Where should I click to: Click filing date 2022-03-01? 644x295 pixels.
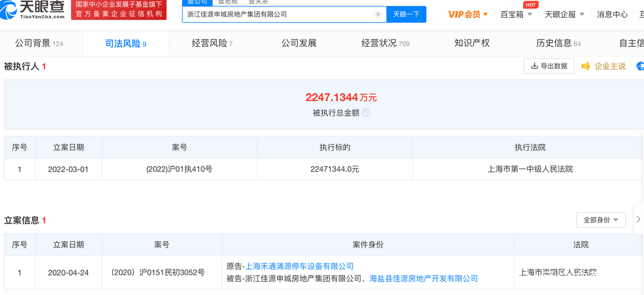click(x=68, y=169)
